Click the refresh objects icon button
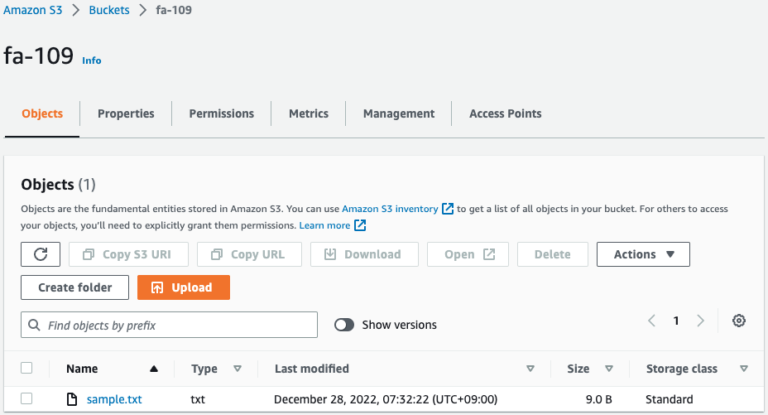The image size is (768, 415). [40, 254]
